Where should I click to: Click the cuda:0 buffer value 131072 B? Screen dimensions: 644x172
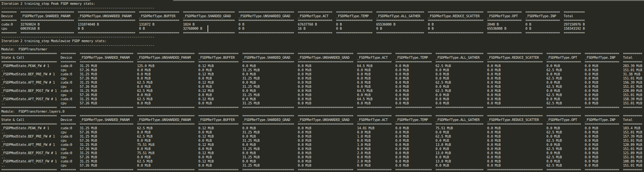(147, 24)
